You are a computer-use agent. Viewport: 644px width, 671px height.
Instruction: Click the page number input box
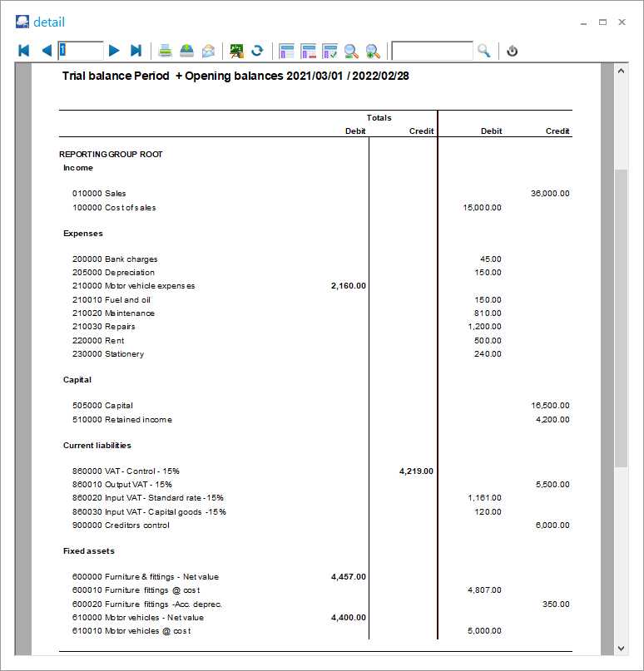pos(81,51)
